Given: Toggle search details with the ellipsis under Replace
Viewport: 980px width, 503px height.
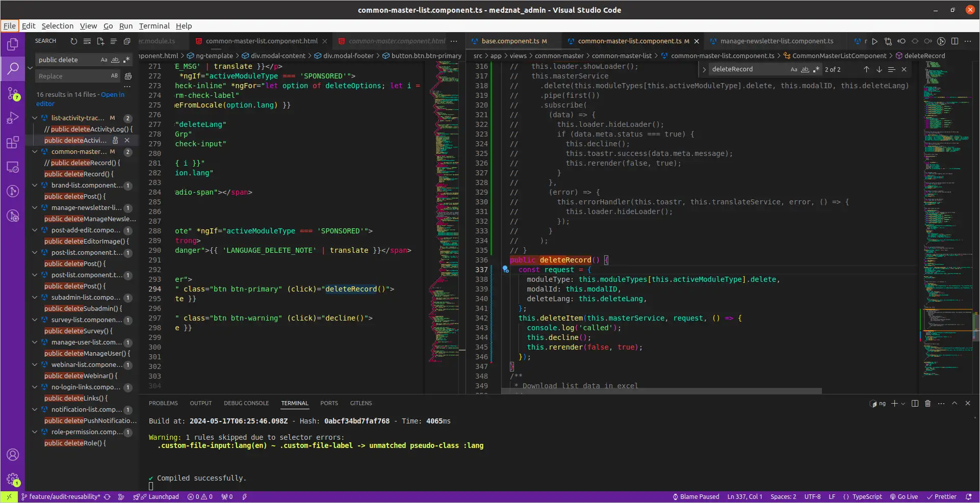Looking at the screenshot, I should click(x=127, y=87).
